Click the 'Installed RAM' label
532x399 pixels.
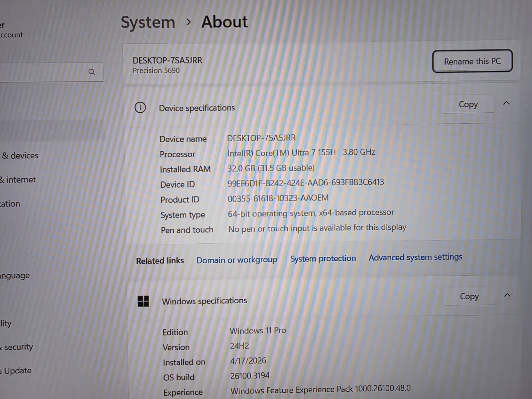click(x=185, y=169)
